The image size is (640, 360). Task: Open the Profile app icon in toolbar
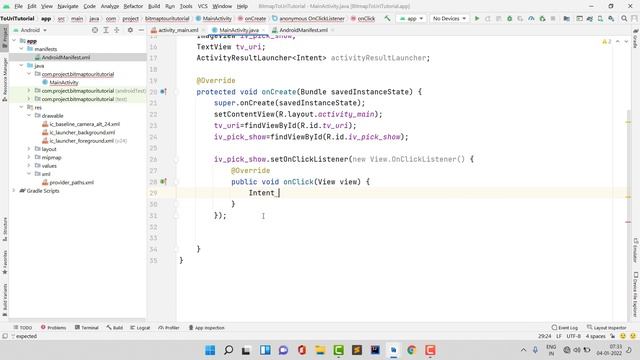(x=531, y=19)
